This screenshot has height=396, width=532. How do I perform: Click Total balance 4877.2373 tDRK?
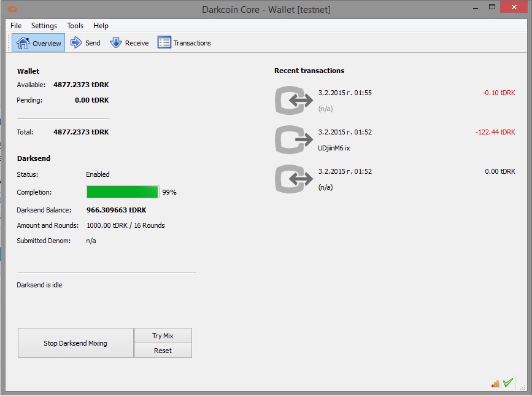pos(81,132)
